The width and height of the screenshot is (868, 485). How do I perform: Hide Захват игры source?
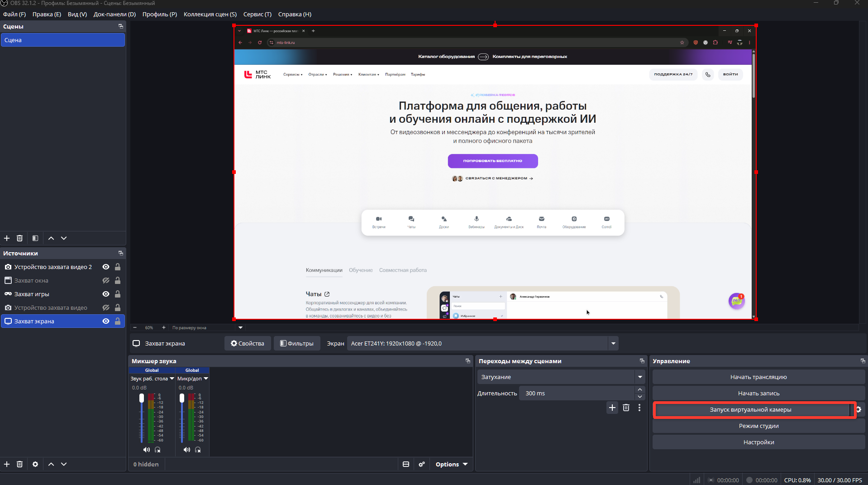[106, 294]
